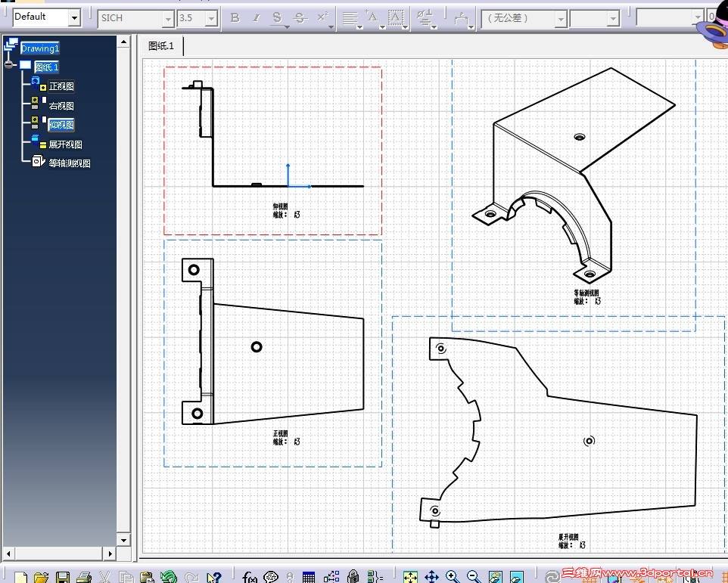Click the What's This help cursor icon
This screenshot has width=728, height=583.
pyautogui.click(x=213, y=578)
